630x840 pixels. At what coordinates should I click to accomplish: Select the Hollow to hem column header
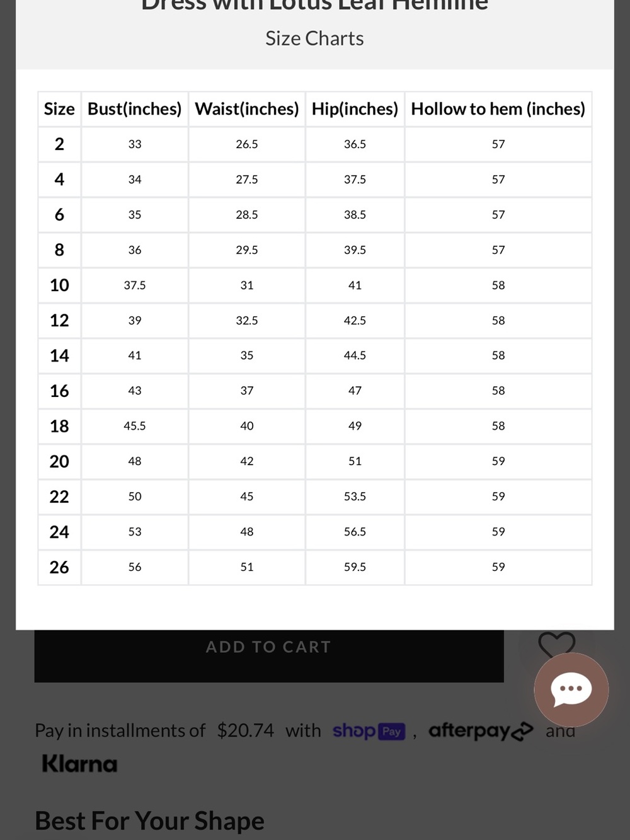pyautogui.click(x=498, y=109)
